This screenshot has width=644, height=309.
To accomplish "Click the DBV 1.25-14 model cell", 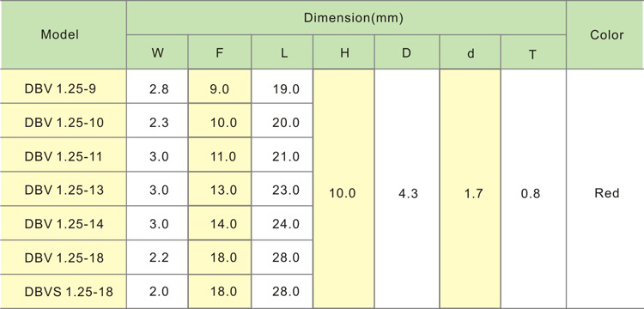I will tap(63, 223).
